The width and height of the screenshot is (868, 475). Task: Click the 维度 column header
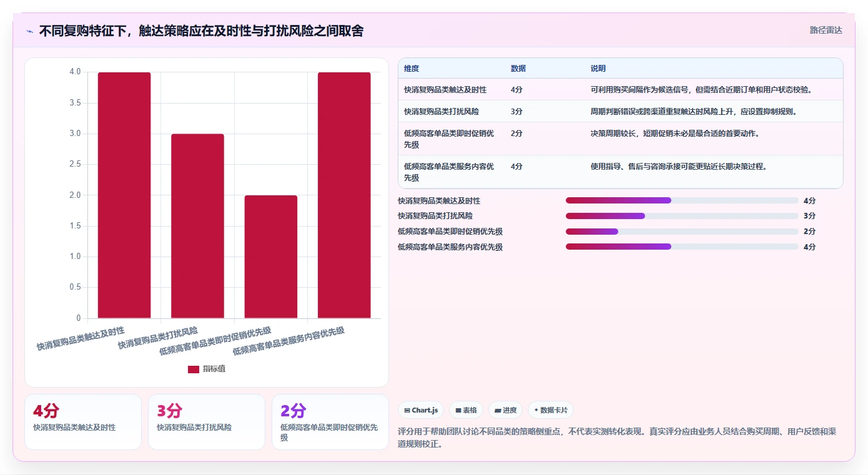[x=412, y=69]
